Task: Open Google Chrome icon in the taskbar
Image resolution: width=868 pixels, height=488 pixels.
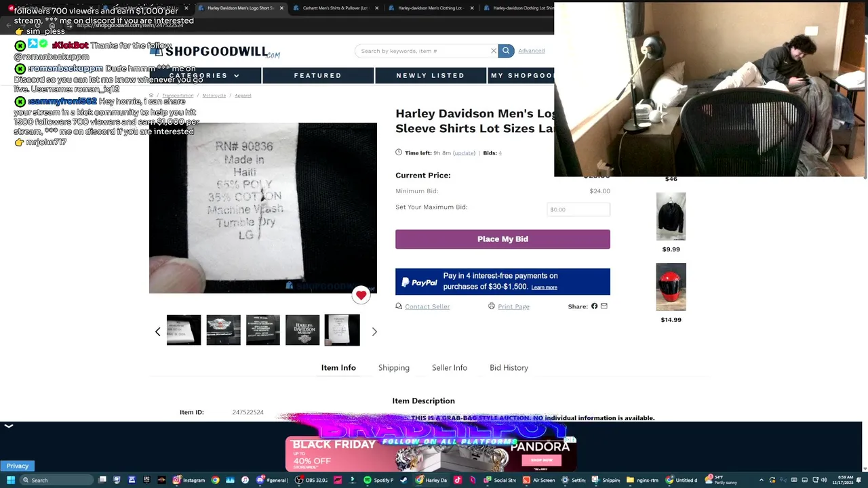Action: (215, 480)
